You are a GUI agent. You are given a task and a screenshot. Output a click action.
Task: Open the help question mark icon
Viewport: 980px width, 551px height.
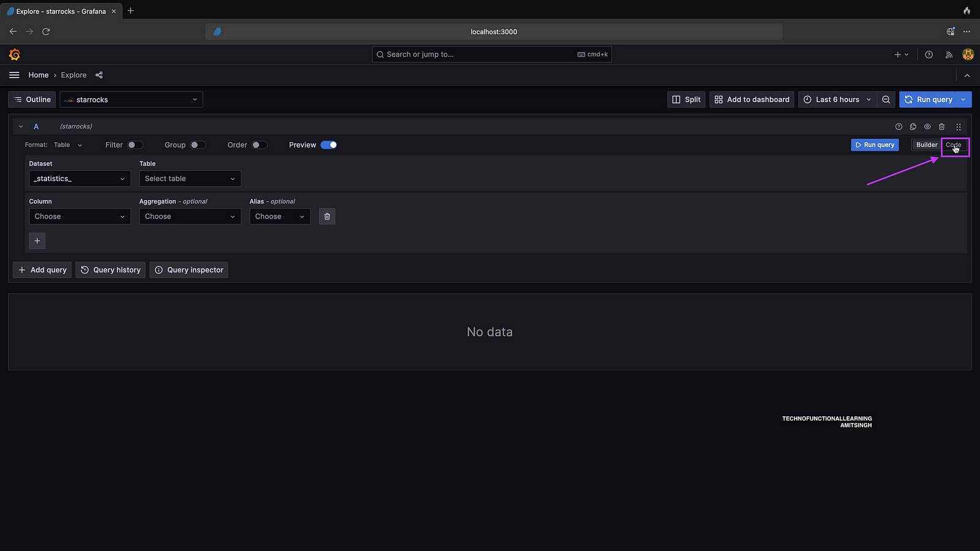pos(929,54)
